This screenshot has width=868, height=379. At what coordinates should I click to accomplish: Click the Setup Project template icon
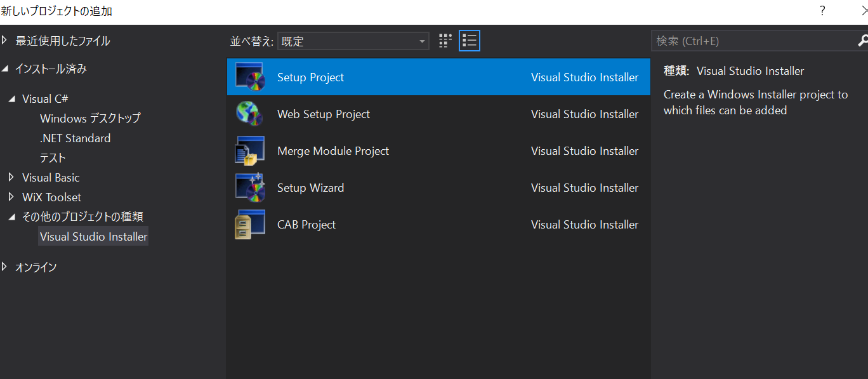coord(250,77)
